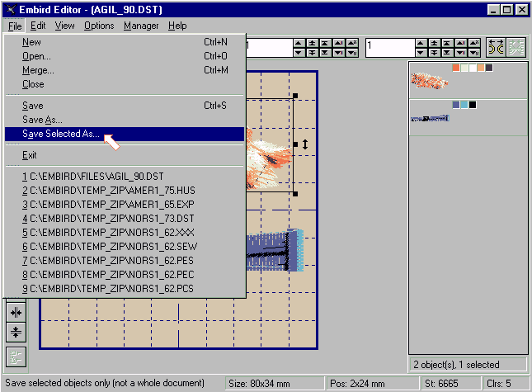Click double-step up arrow beside left number field
The width and height of the screenshot is (532, 392).
312,43
